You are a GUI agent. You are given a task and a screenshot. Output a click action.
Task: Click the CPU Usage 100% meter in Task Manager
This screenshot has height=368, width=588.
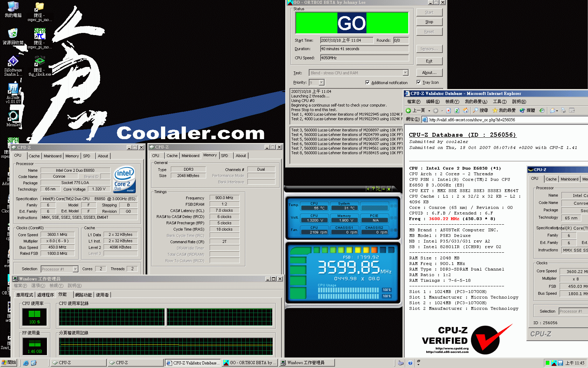click(34, 316)
